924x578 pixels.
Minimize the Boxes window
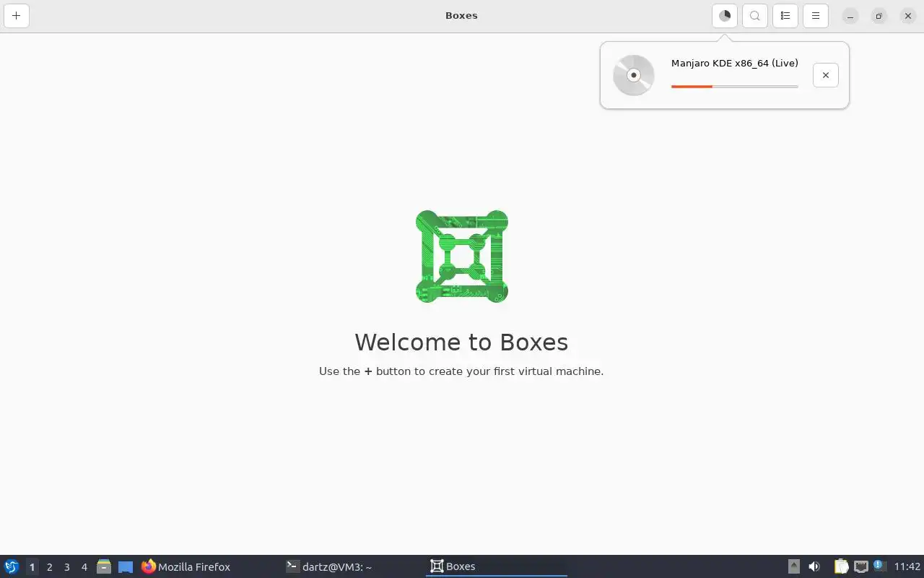tap(850, 16)
